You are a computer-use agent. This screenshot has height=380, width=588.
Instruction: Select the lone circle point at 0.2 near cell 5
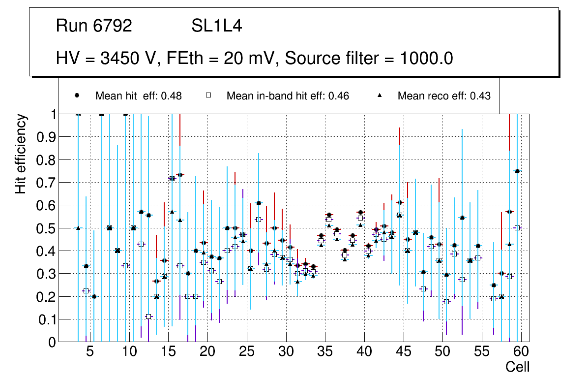pyautogui.click(x=94, y=296)
